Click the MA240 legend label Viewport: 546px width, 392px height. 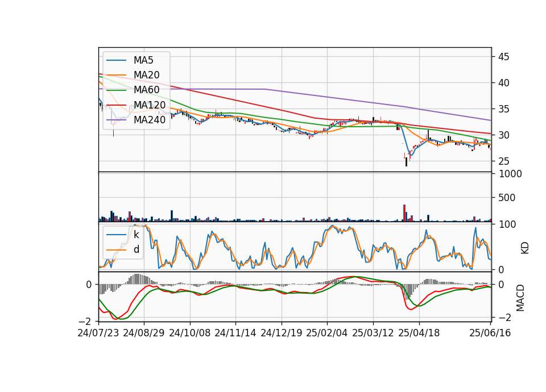pos(150,120)
